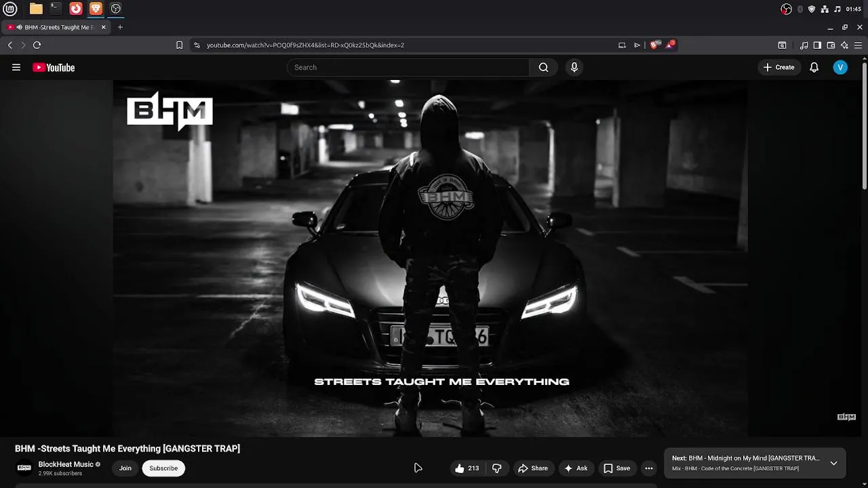Open the account avatar menu
This screenshot has height=488, width=868.
click(840, 67)
